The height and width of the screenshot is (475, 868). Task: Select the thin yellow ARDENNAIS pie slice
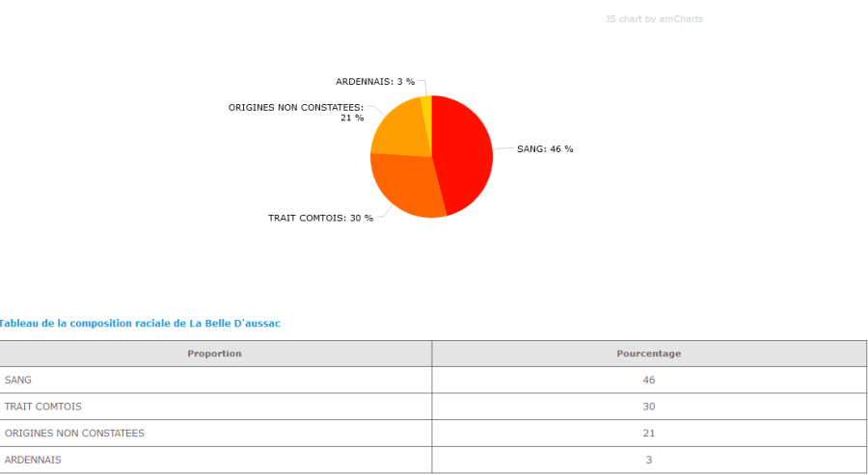[x=426, y=103]
